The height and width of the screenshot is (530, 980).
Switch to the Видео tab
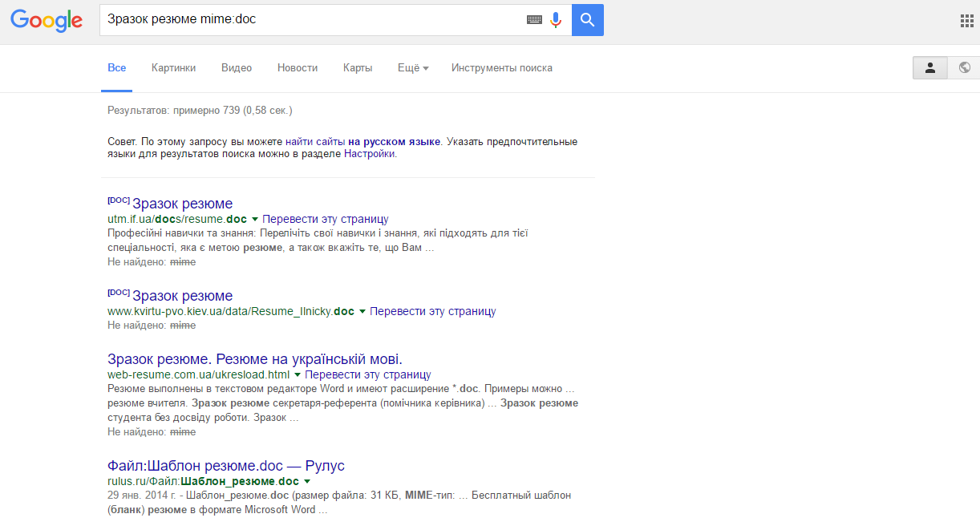pos(237,68)
